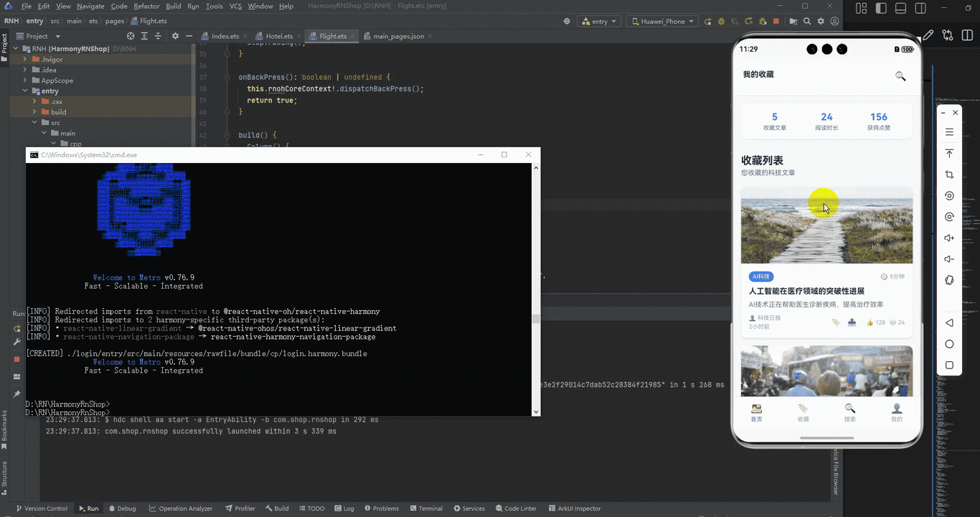Expand the .idea folder
The image size is (980, 517).
coord(25,70)
